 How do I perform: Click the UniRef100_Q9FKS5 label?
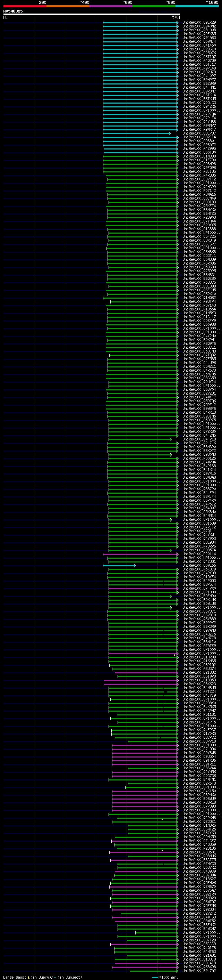199,34
